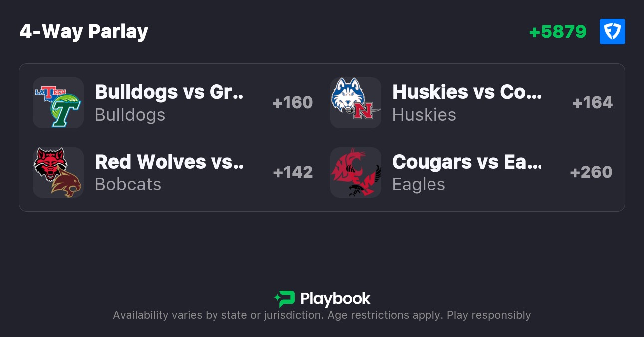Open the Cougars vs Ea... matchup title
Image resolution: width=644 pixels, height=337 pixels.
(466, 162)
